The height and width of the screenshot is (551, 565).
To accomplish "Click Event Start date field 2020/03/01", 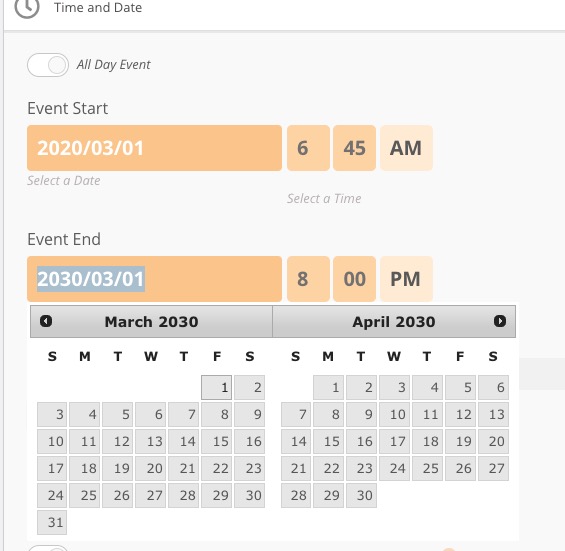I will [x=154, y=148].
